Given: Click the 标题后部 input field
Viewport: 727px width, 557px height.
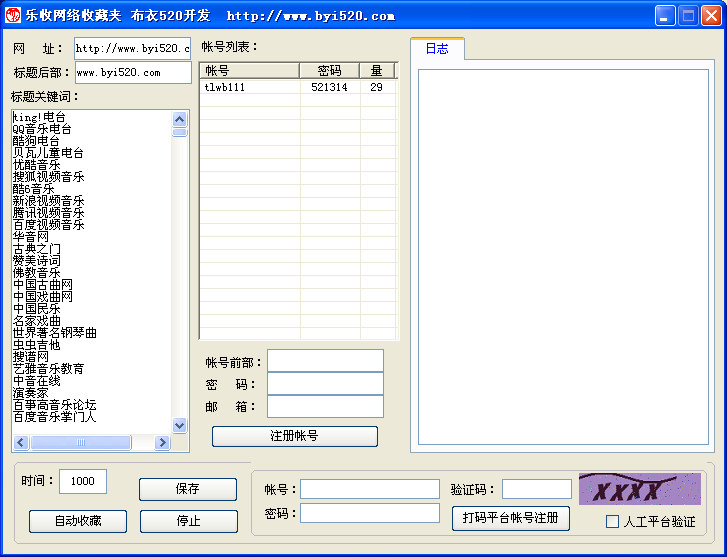Looking at the screenshot, I should [133, 72].
